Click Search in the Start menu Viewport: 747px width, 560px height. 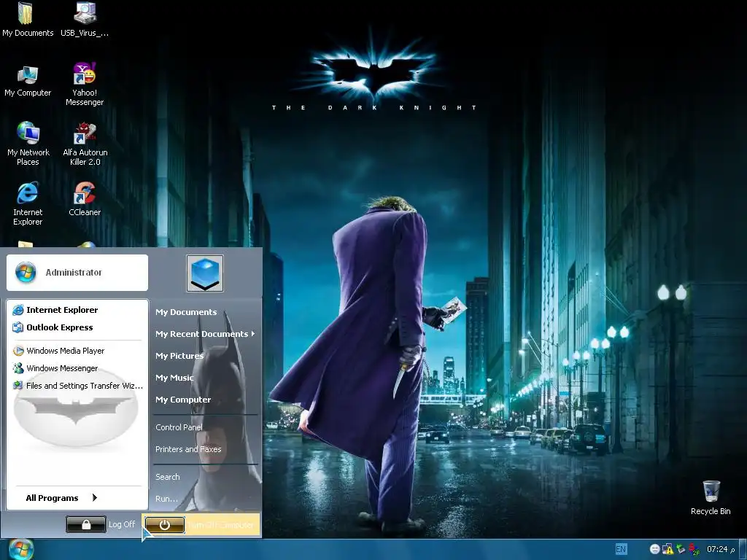pyautogui.click(x=168, y=477)
